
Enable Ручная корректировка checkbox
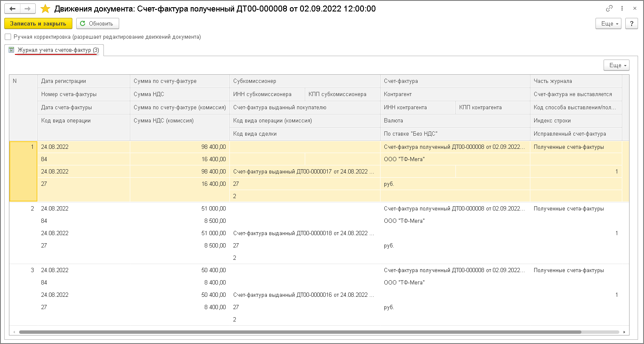pos(8,37)
